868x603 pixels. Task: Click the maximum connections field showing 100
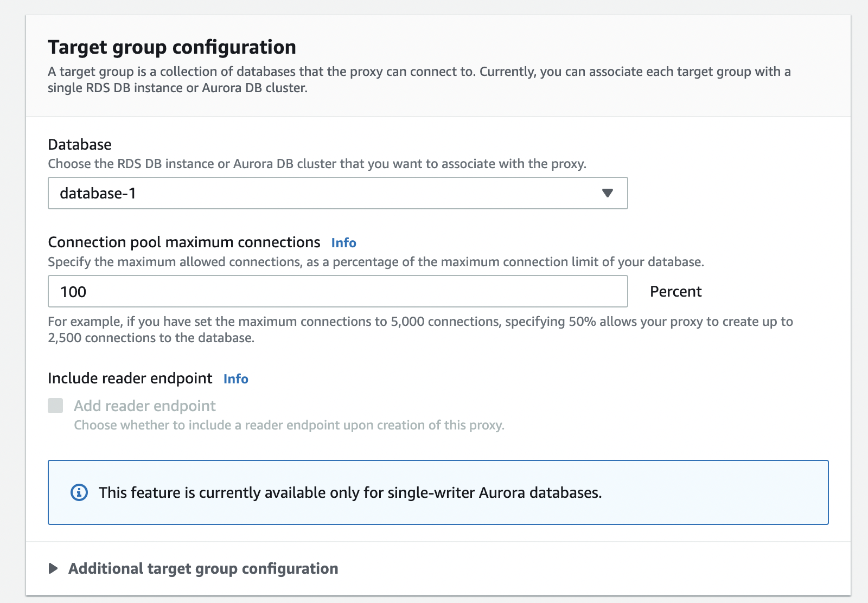[x=336, y=291]
